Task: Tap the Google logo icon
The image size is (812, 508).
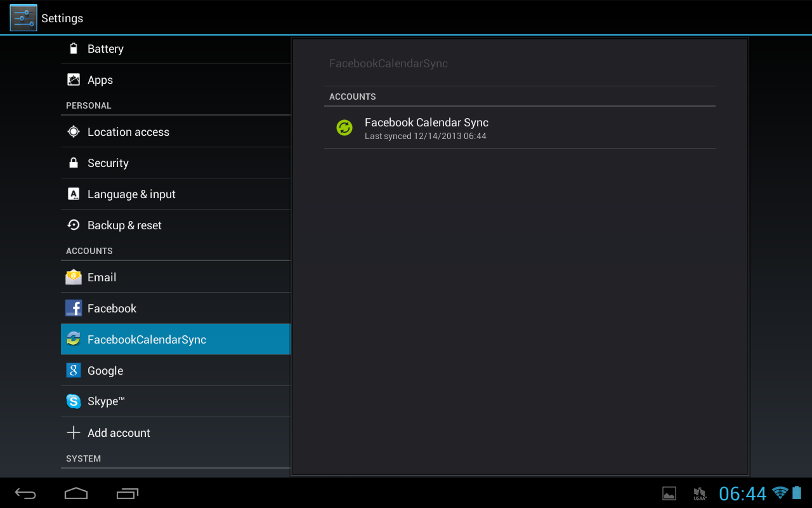Action: [74, 370]
